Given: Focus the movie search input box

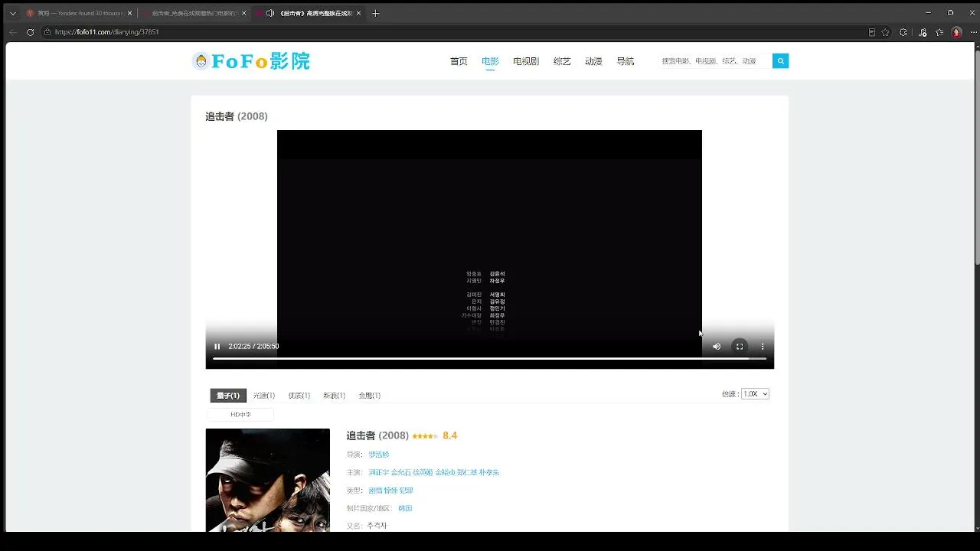Looking at the screenshot, I should (714, 61).
